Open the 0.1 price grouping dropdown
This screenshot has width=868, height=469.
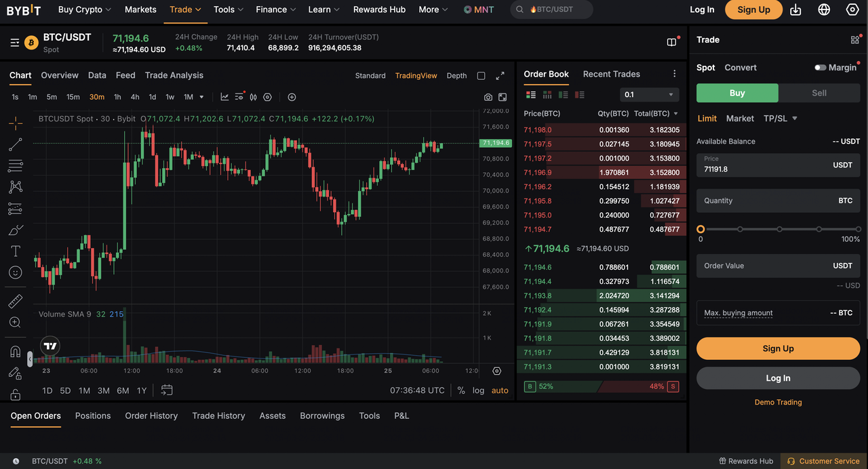click(x=649, y=95)
